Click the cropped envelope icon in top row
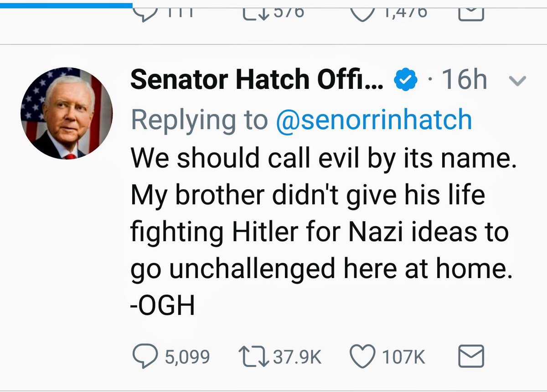 coord(470,14)
